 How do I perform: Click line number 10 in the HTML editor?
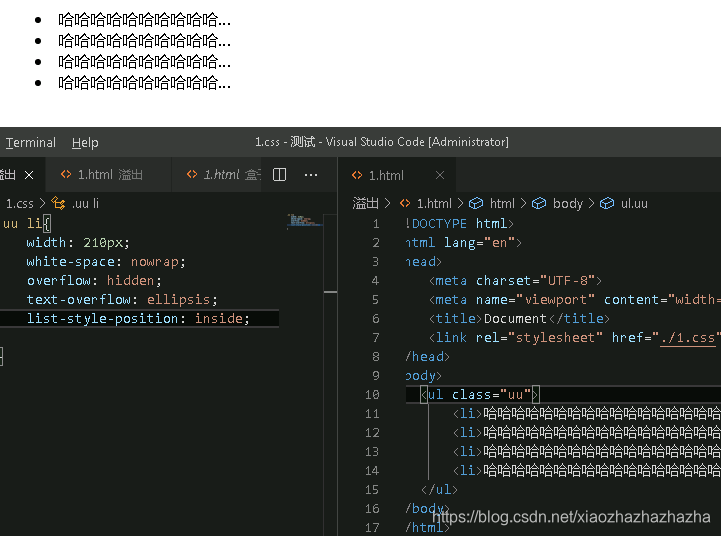point(372,395)
